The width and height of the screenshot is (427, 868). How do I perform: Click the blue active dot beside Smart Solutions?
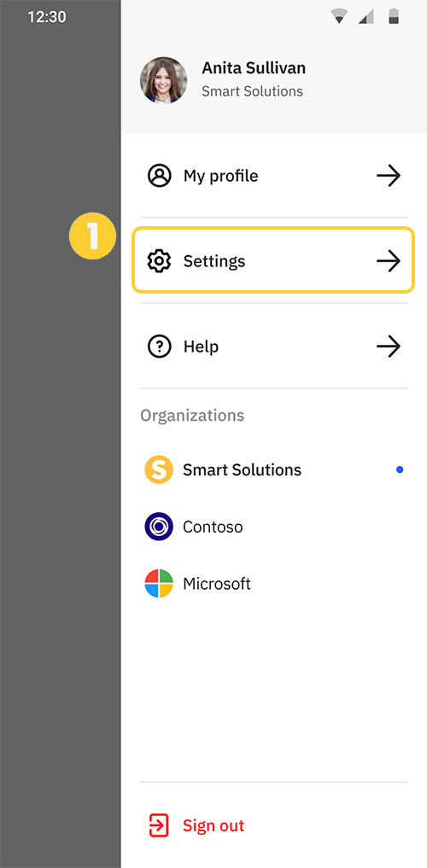400,470
